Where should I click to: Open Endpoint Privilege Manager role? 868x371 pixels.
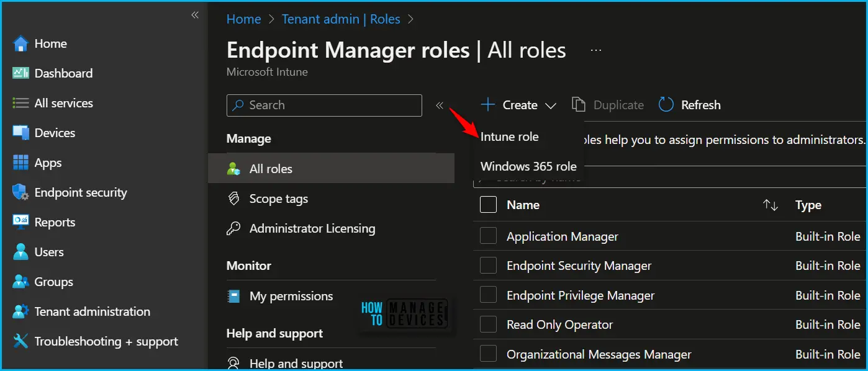(x=581, y=295)
